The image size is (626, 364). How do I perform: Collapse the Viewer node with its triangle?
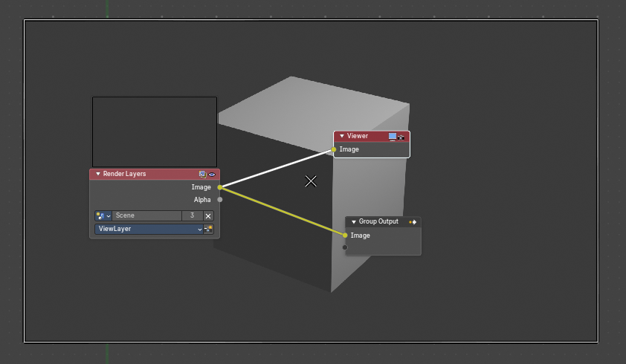point(342,136)
